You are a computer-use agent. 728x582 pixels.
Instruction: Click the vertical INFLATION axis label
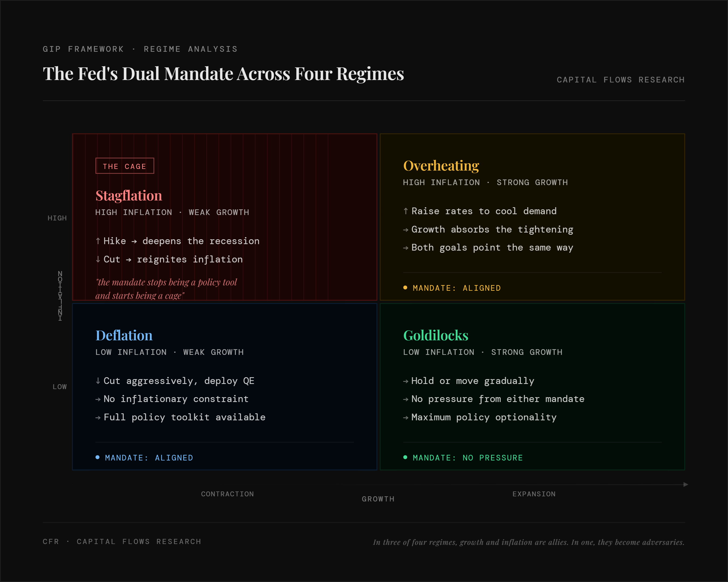pyautogui.click(x=60, y=296)
